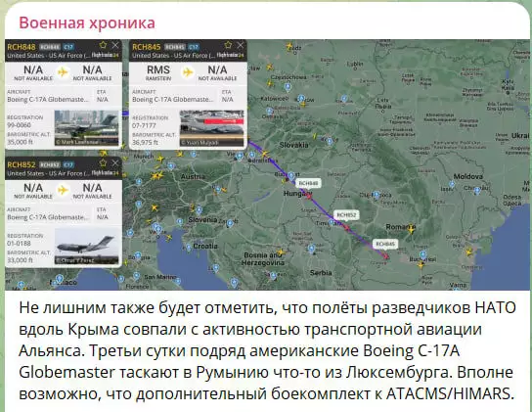Image resolution: width=532 pixels, height=412 pixels.
Task: Open the RCH845 aircraft photo thumbnail
Action: coord(212,128)
